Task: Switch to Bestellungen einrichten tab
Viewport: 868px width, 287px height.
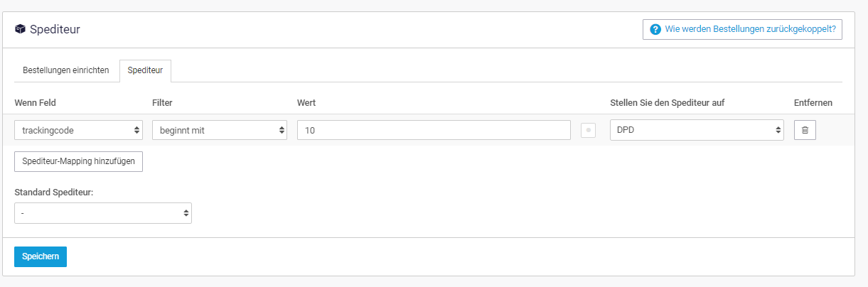Action: click(x=66, y=70)
